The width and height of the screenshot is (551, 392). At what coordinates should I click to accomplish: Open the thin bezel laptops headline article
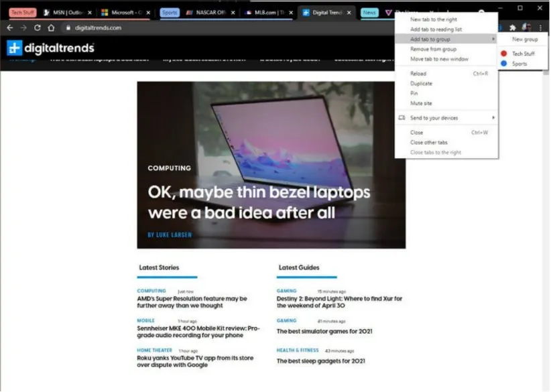(x=258, y=202)
